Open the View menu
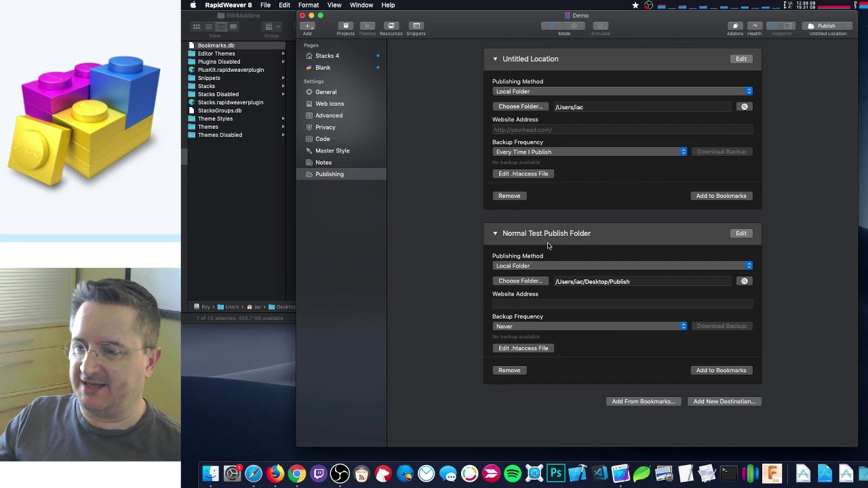The image size is (868, 488). click(x=334, y=5)
